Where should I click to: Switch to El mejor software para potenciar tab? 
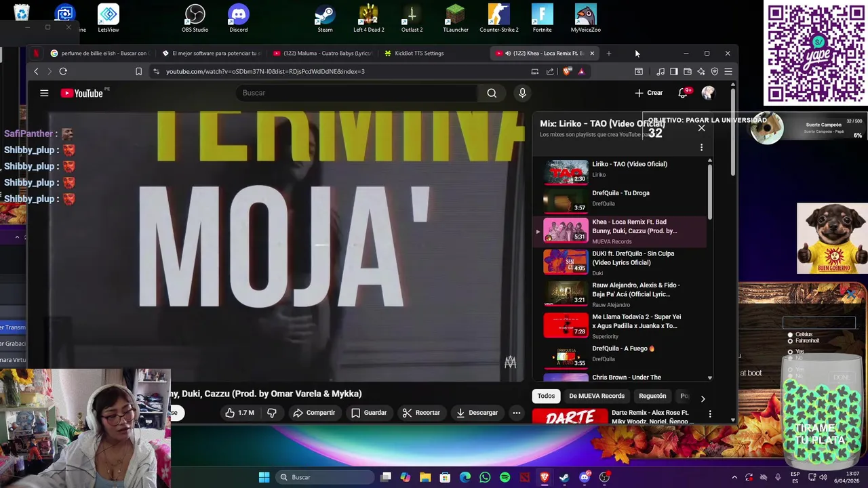click(x=210, y=53)
